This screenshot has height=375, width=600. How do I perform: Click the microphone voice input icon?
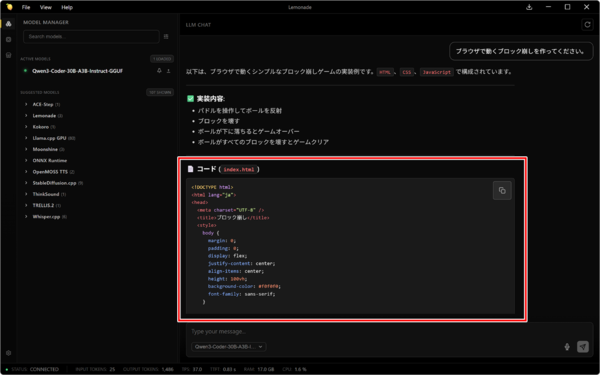click(567, 347)
